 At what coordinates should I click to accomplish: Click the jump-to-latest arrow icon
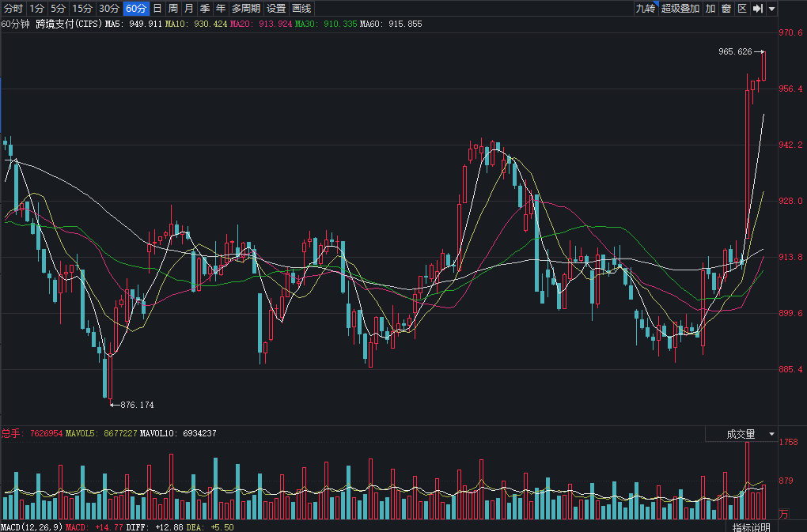(x=757, y=9)
